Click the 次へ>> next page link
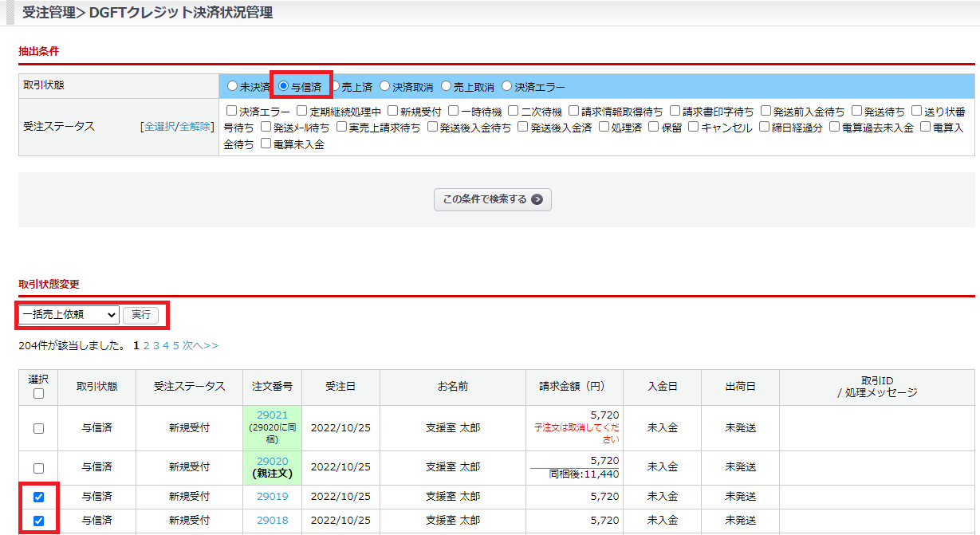This screenshot has height=535, width=980. tap(200, 345)
